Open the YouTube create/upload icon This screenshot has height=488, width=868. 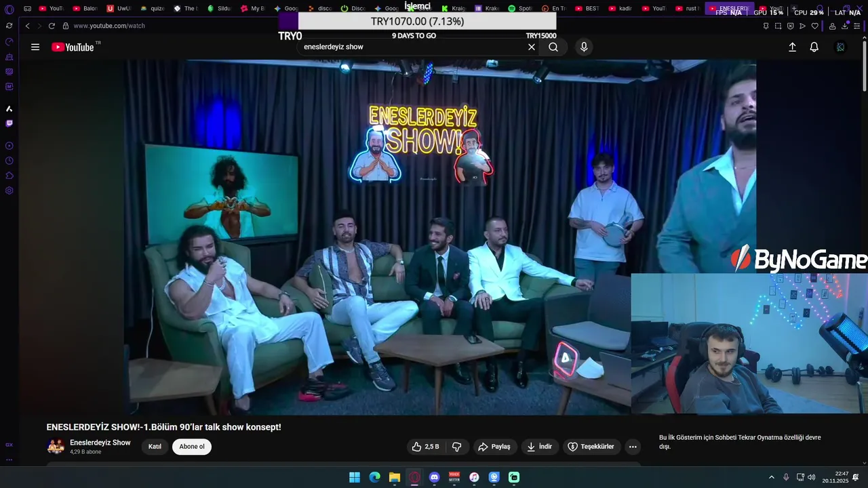[x=792, y=47]
